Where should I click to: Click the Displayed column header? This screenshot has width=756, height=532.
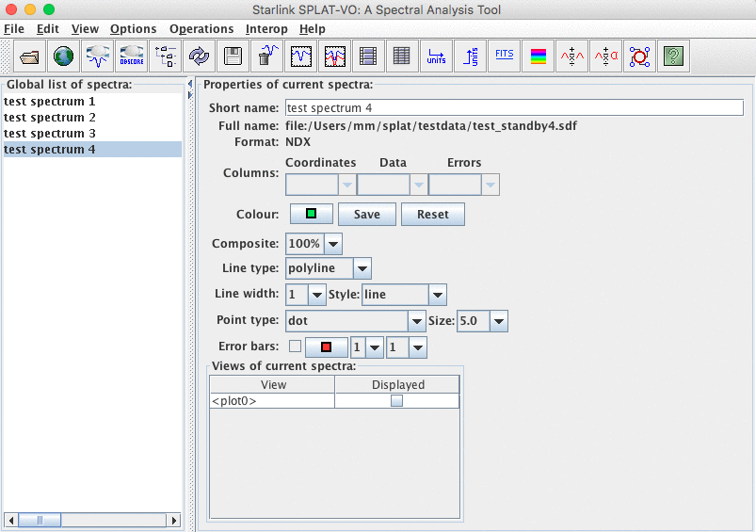pos(397,384)
